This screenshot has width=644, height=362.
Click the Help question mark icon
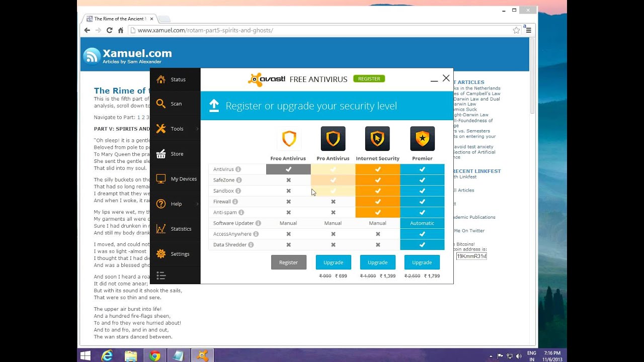(161, 204)
